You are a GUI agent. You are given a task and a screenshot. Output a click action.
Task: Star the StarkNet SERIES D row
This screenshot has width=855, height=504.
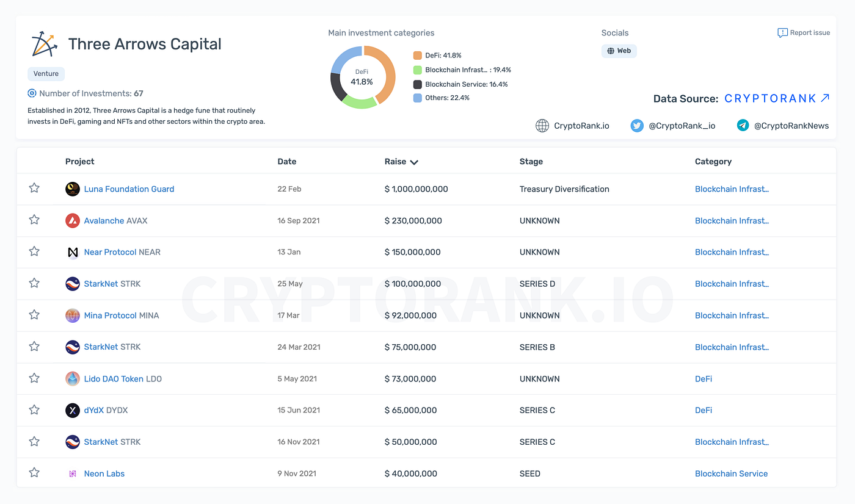coord(34,283)
